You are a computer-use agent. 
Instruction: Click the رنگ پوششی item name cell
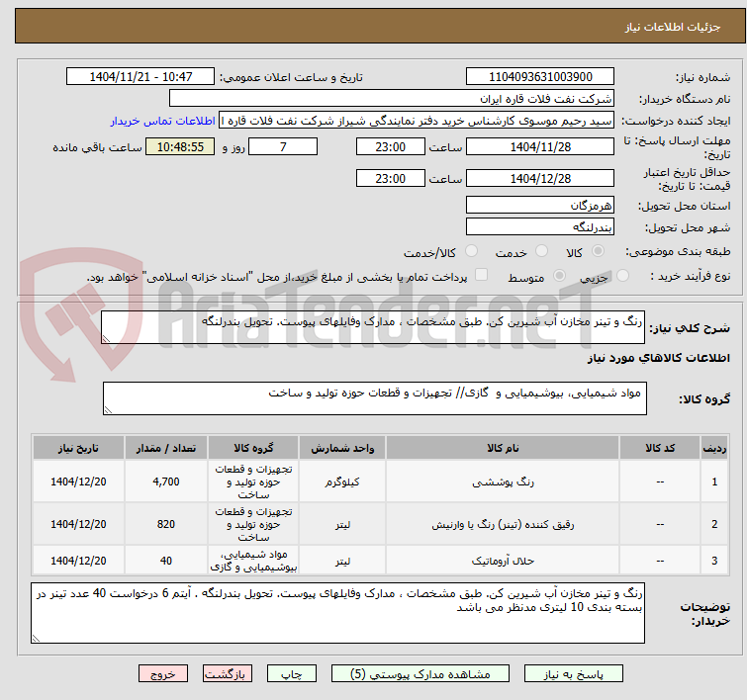503,481
